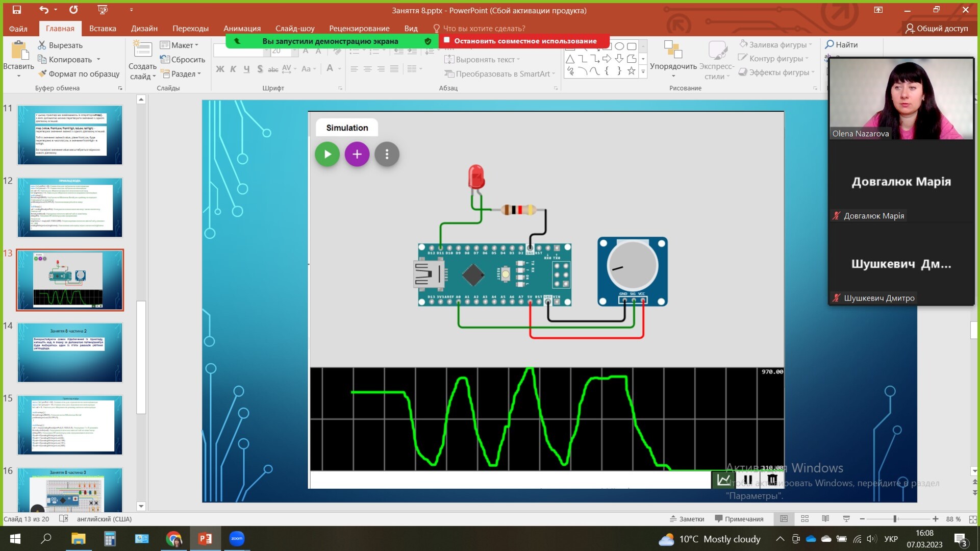Click the Undo arrow icon

pyautogui.click(x=44, y=10)
